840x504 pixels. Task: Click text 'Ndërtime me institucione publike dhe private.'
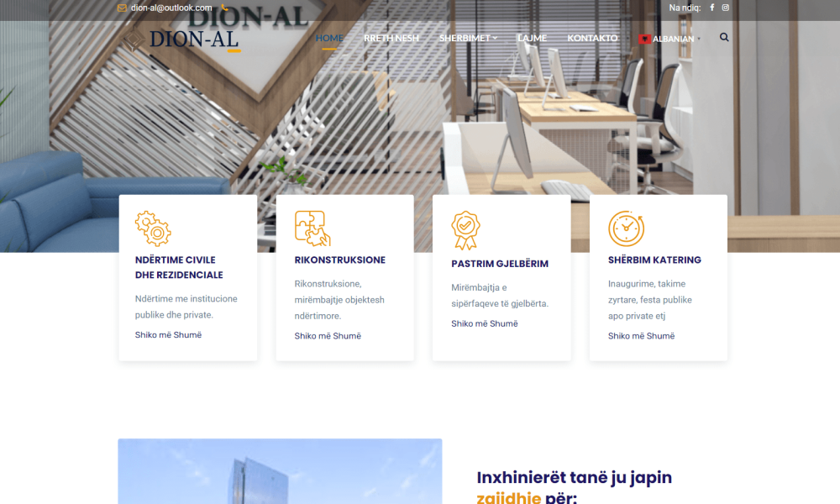click(186, 307)
